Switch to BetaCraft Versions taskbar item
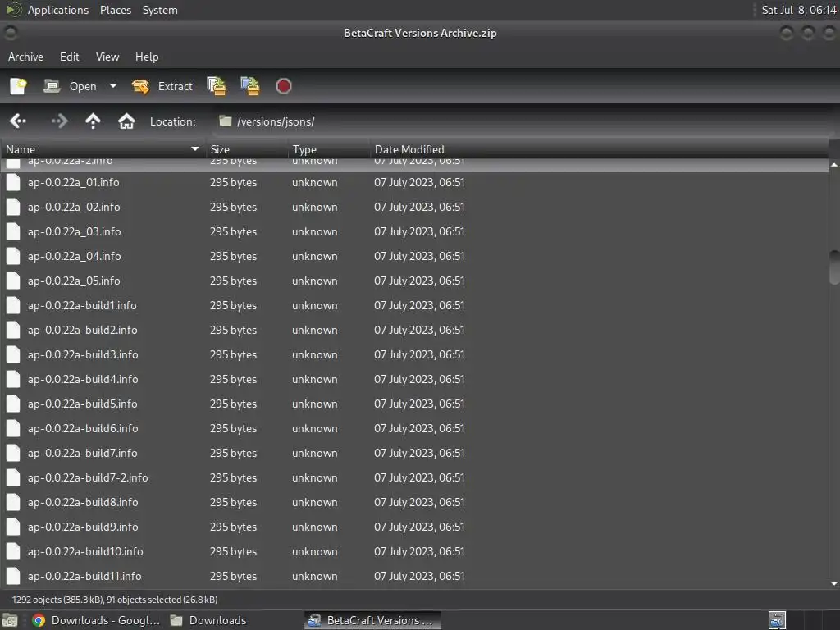This screenshot has width=840, height=630. tap(373, 620)
